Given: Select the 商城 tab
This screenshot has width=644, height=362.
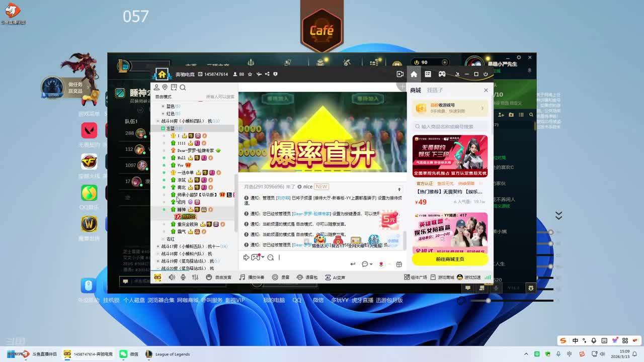Looking at the screenshot, I should click(416, 90).
